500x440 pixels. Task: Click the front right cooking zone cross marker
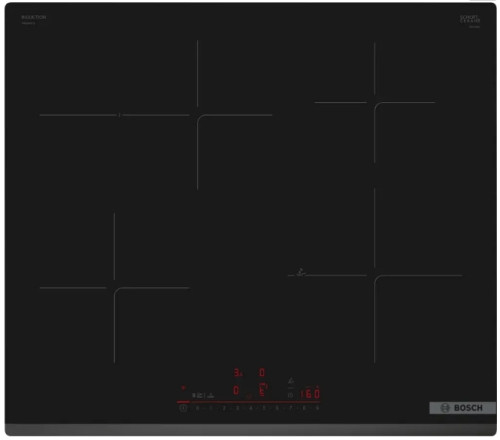click(x=375, y=275)
